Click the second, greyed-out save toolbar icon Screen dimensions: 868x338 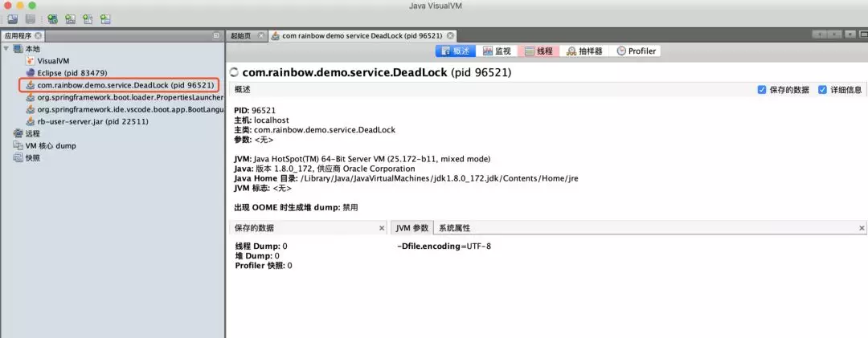point(30,19)
